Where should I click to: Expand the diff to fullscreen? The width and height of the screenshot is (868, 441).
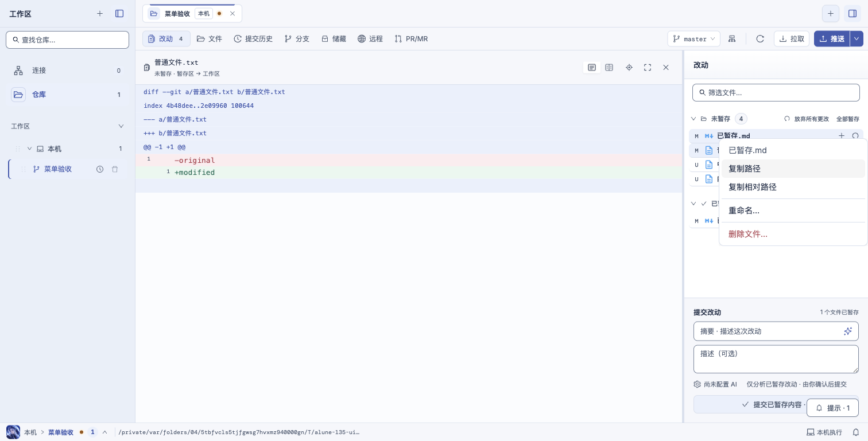click(648, 68)
